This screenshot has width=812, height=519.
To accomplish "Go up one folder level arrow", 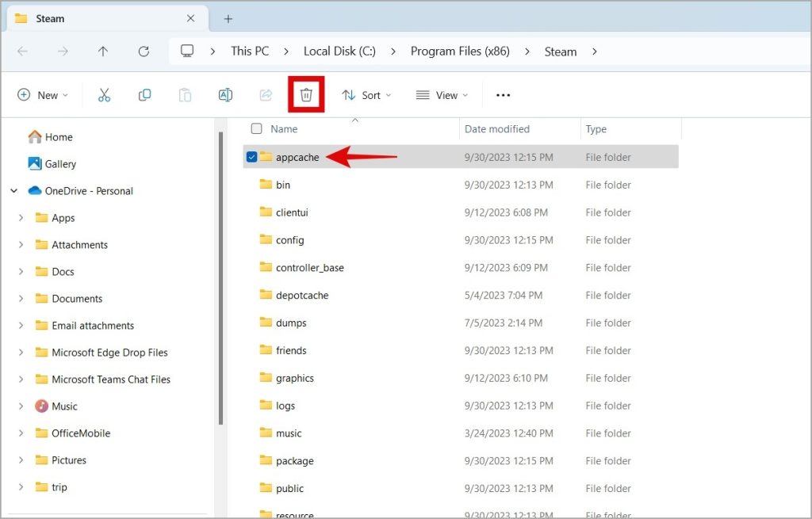I will pyautogui.click(x=103, y=52).
